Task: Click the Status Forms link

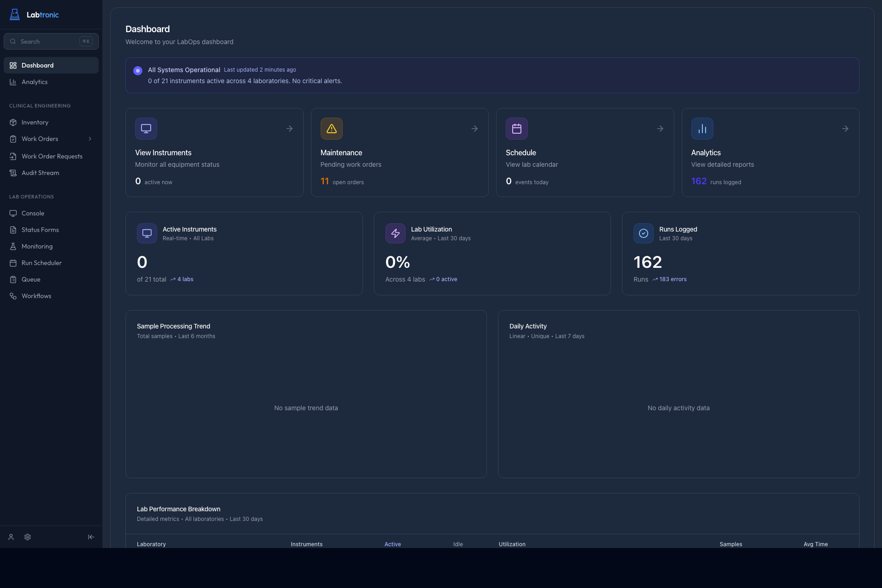Action: (40, 230)
